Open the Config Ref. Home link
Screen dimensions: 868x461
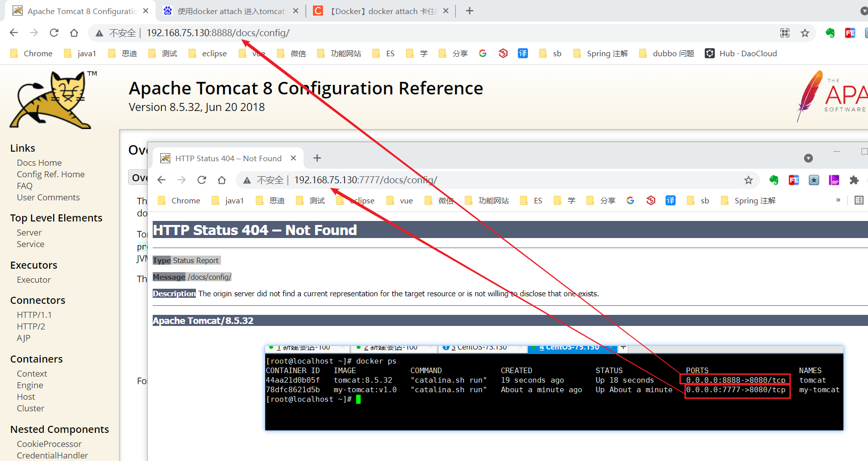point(51,174)
